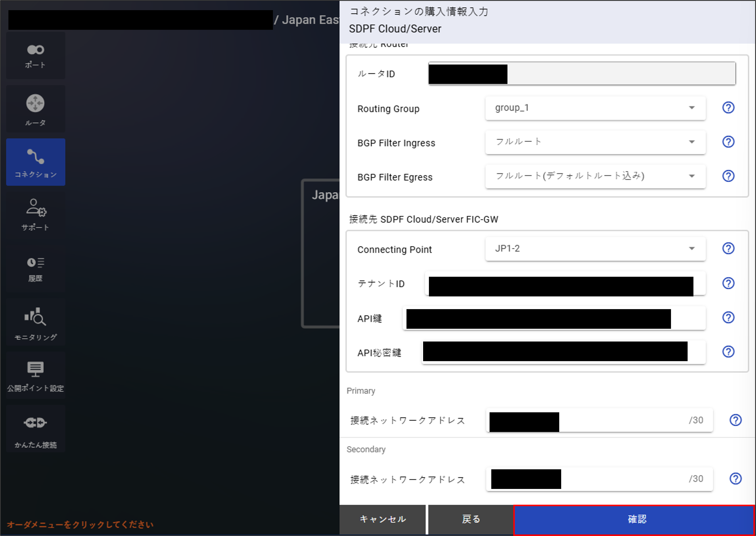Click the 'Secondary' section label
Viewport: 756px width, 536px height.
coord(366,449)
